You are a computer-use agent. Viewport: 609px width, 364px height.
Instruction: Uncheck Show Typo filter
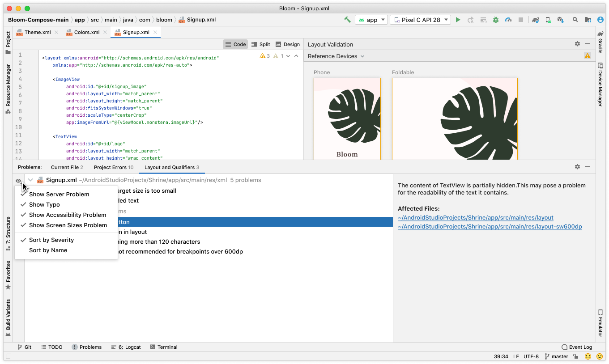[44, 204]
